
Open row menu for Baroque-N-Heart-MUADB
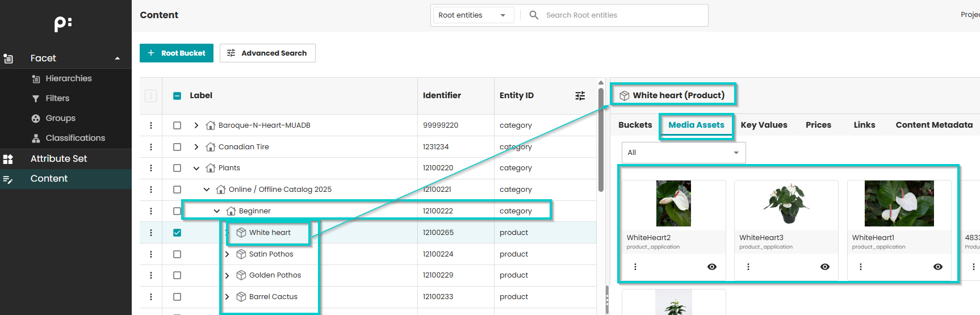click(151, 125)
